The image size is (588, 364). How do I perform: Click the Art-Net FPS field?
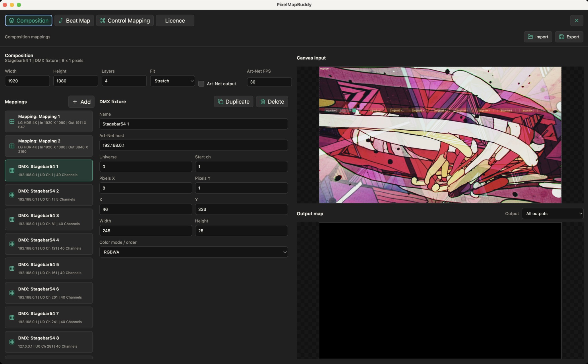click(x=269, y=82)
